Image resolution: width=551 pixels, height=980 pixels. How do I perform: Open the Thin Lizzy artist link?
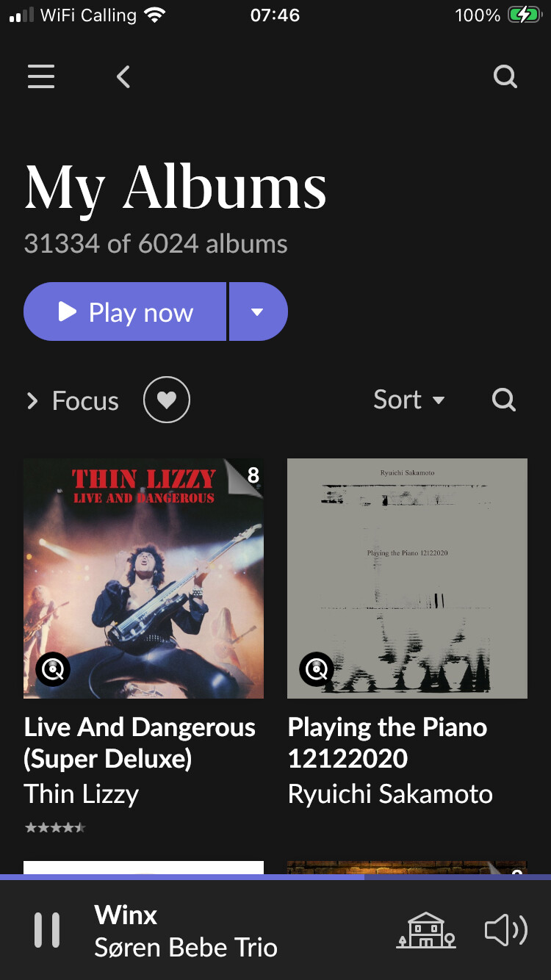click(x=82, y=794)
